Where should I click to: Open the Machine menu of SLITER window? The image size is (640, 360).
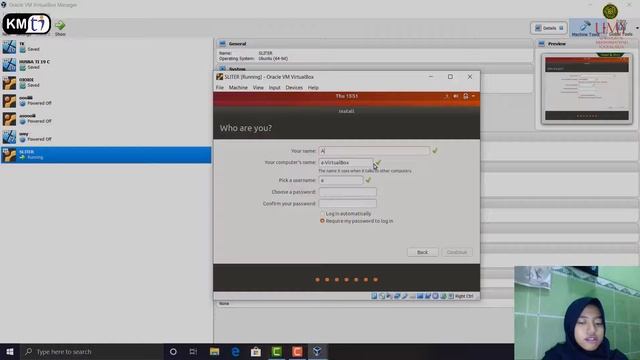[238, 87]
